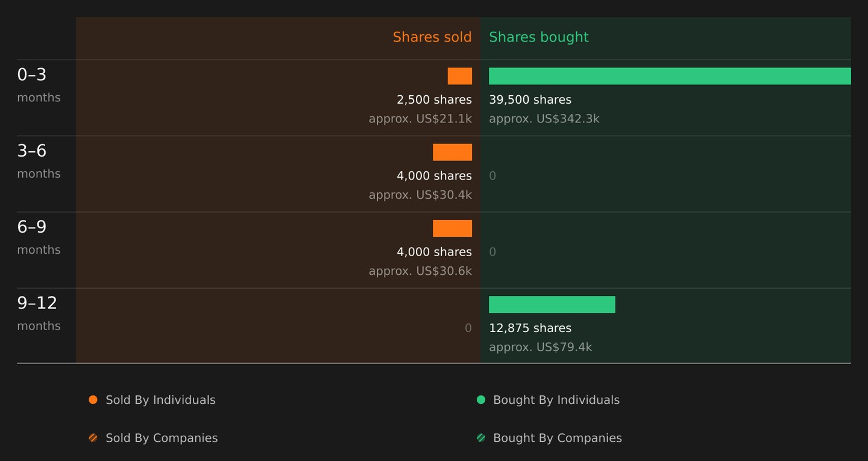This screenshot has height=461, width=868.
Task: Click "approx. US$79.4k" text
Action: coord(541,347)
